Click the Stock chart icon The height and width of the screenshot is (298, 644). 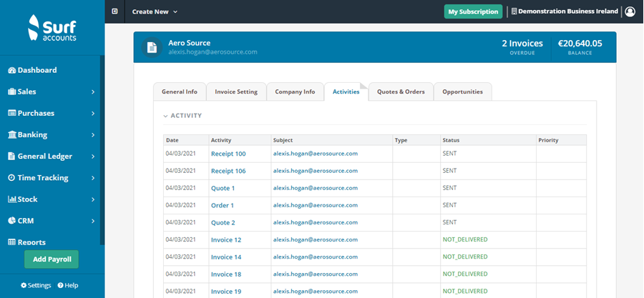12,199
